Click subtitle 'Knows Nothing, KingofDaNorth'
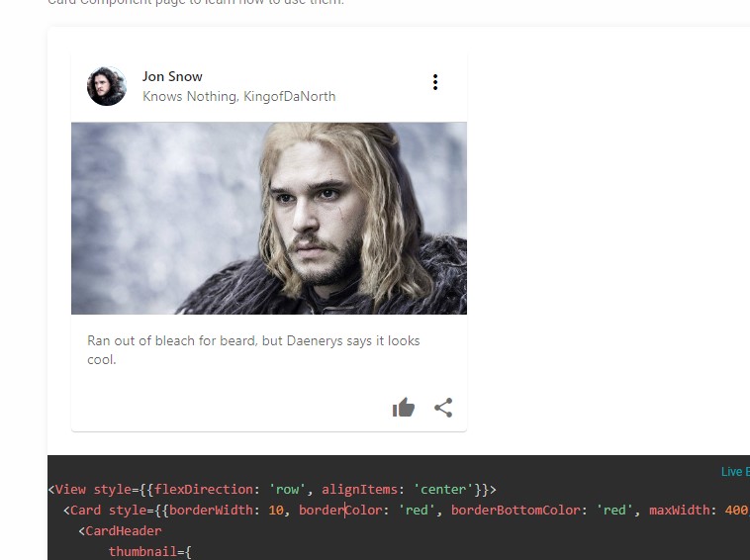This screenshot has height=560, width=750. point(238,96)
